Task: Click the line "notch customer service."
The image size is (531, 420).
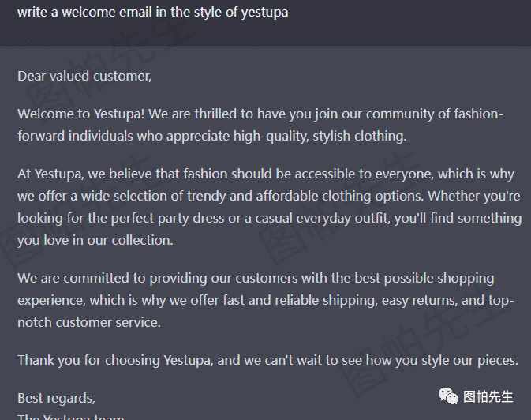Action: point(89,322)
